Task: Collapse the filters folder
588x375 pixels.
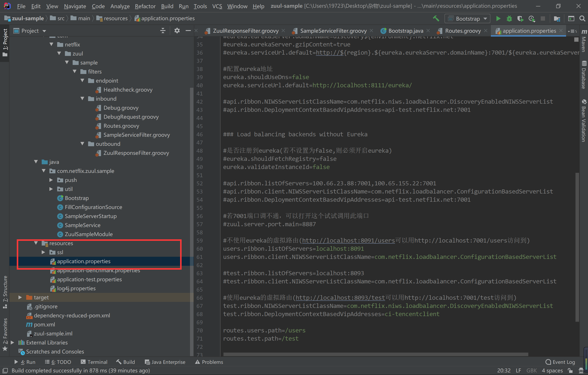Action: tap(75, 71)
